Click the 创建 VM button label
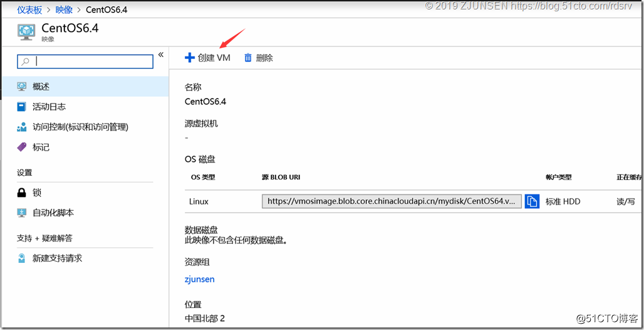The image size is (644, 330). (214, 58)
